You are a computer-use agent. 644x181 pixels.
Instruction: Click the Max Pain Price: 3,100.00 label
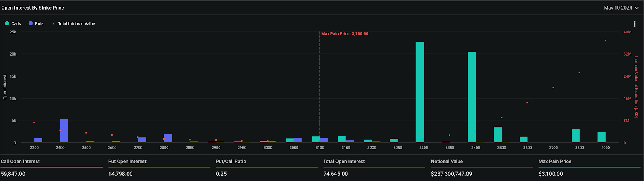pyautogui.click(x=345, y=34)
